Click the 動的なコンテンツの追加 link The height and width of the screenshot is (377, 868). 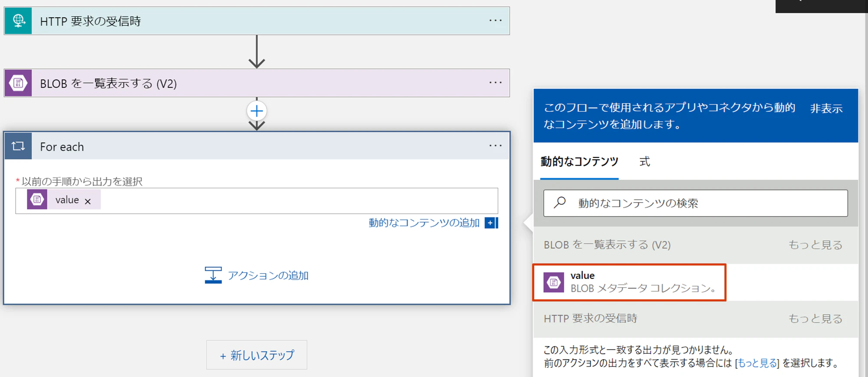tap(424, 223)
